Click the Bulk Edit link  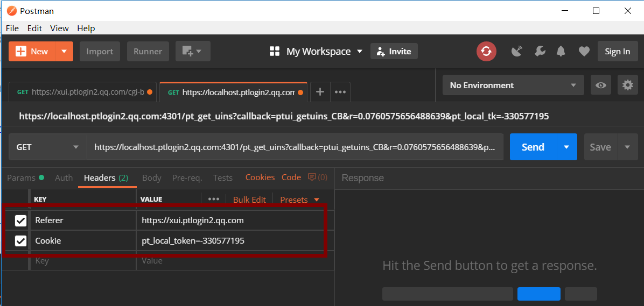pyautogui.click(x=249, y=200)
